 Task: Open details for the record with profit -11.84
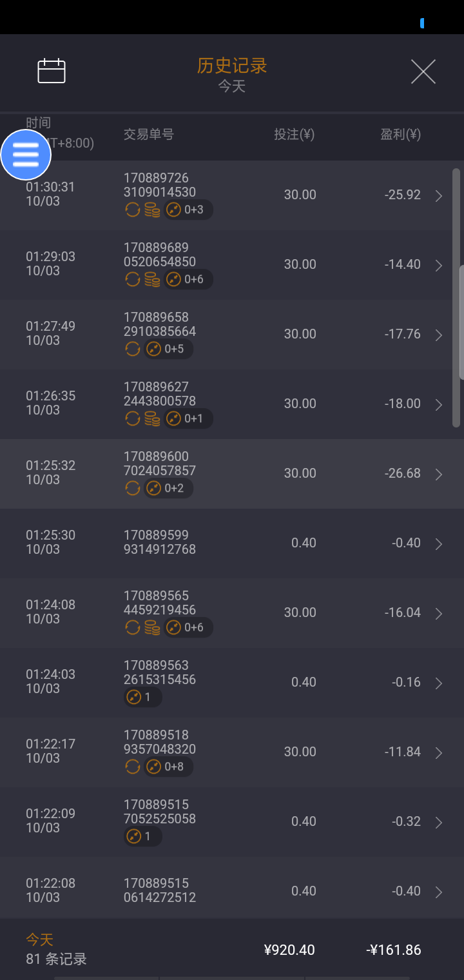(x=439, y=753)
